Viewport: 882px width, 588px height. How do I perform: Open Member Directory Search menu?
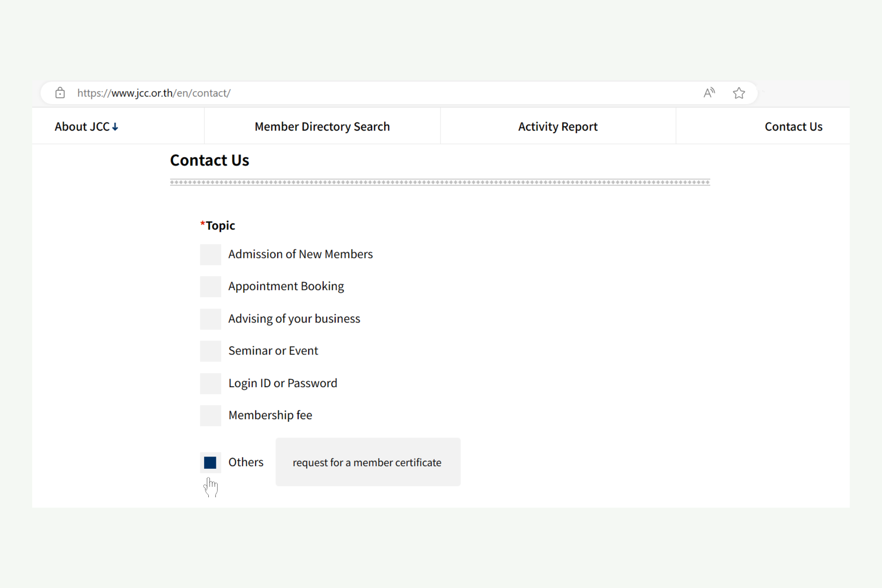pos(322,126)
